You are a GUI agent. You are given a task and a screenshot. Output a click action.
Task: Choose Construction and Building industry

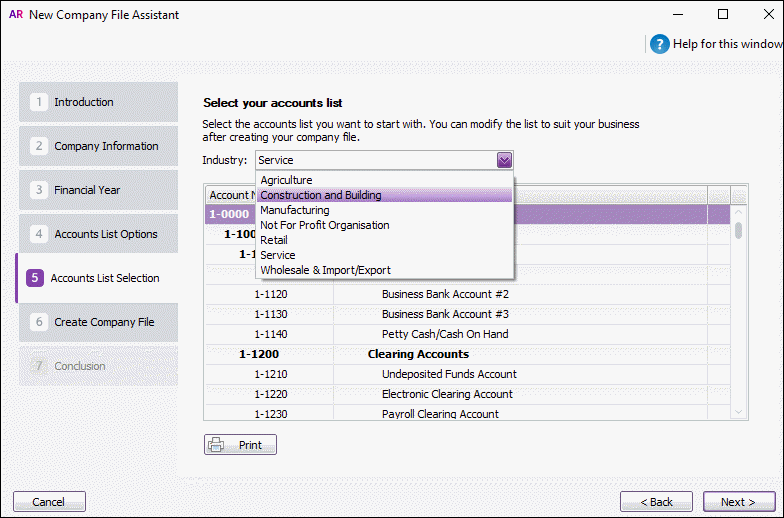click(x=320, y=196)
